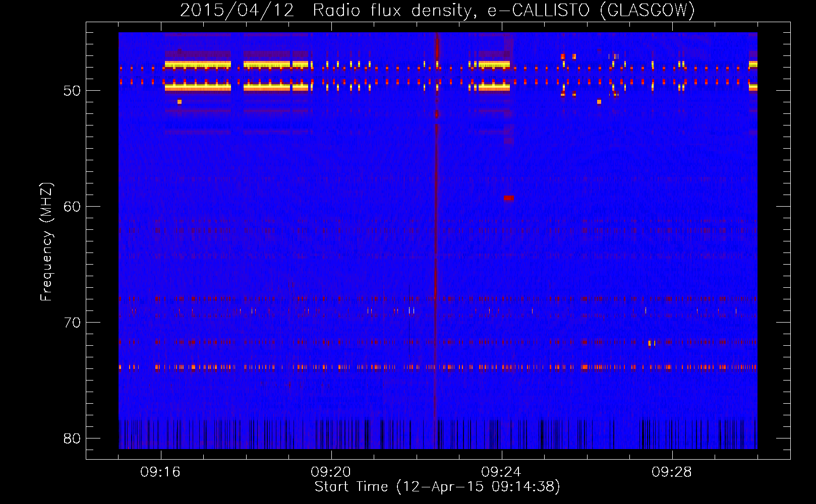
Task: Click the plot title mentioning e-CALLISTO (GLASGOW)
Action: pyautogui.click(x=437, y=10)
